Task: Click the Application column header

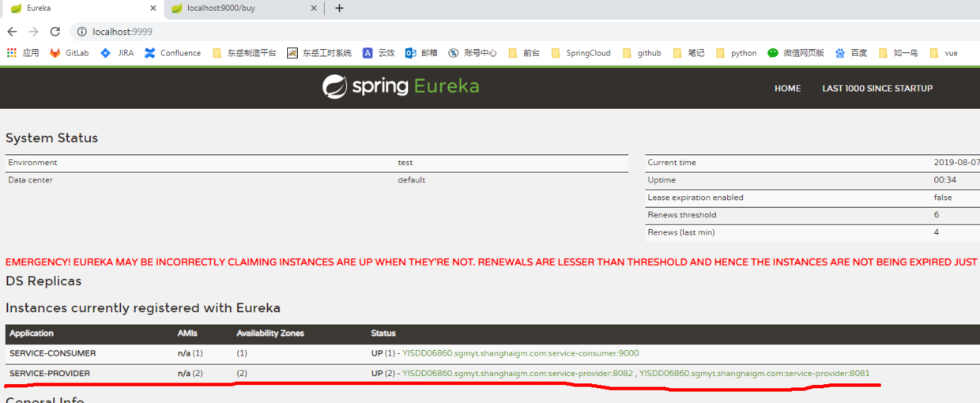Action: pos(32,333)
